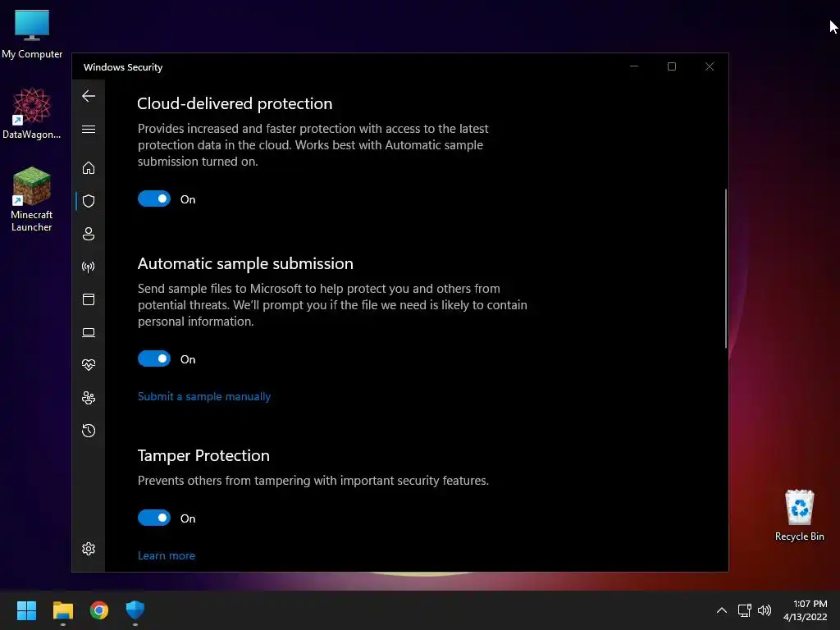840x630 pixels.
Task: Open Learn more link under Tamper Protection
Action: tap(166, 555)
